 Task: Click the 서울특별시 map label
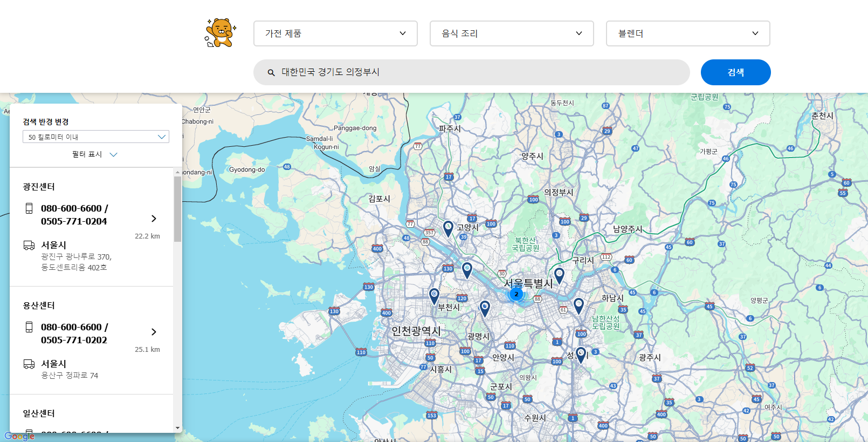(x=528, y=283)
